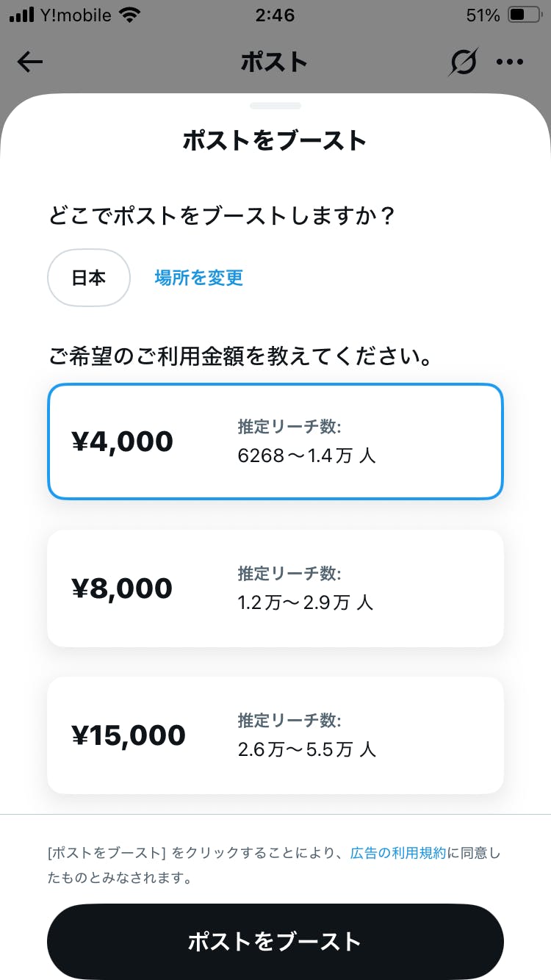Tap the back arrow icon
551x980 pixels.
click(30, 62)
